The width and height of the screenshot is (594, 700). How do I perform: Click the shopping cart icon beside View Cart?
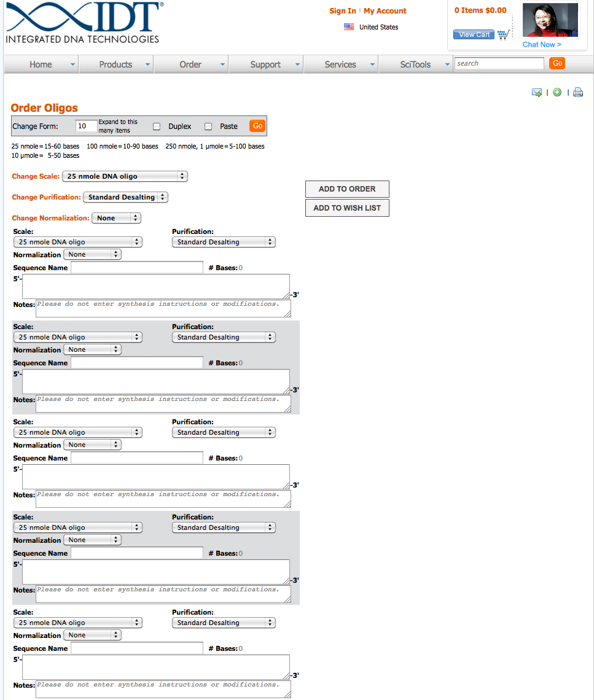[x=503, y=35]
